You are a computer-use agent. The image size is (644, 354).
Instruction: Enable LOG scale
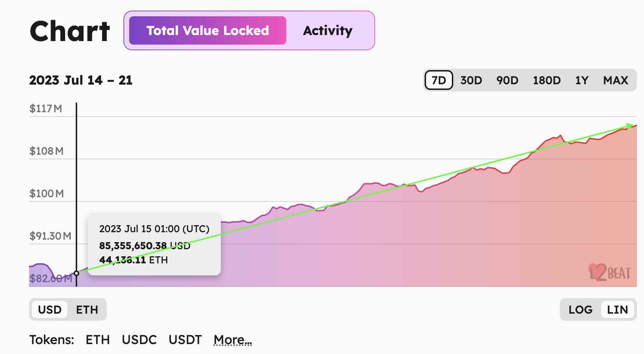tap(580, 310)
